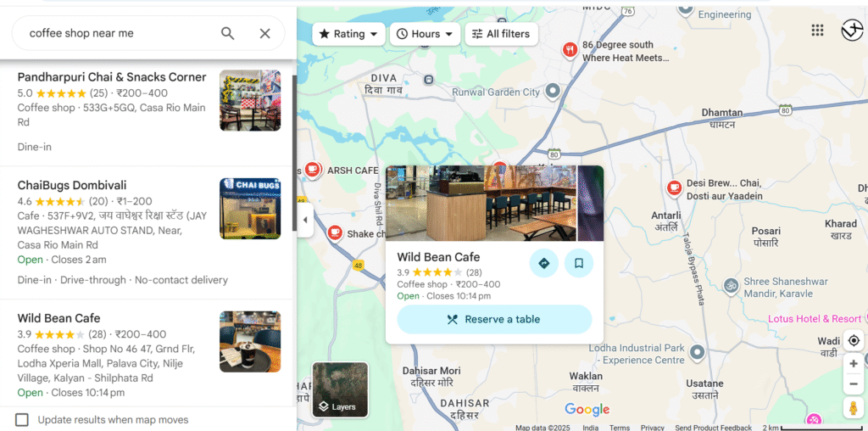Expand the Hours filter dropdown
The width and height of the screenshot is (868, 431).
(x=426, y=34)
